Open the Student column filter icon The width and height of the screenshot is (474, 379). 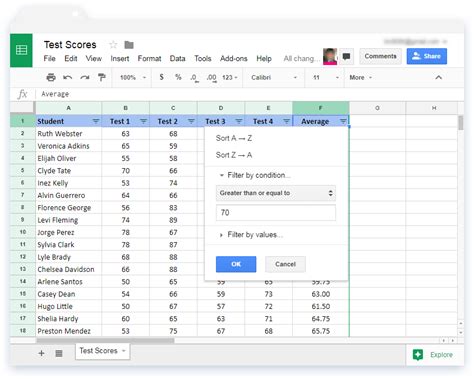pos(96,121)
